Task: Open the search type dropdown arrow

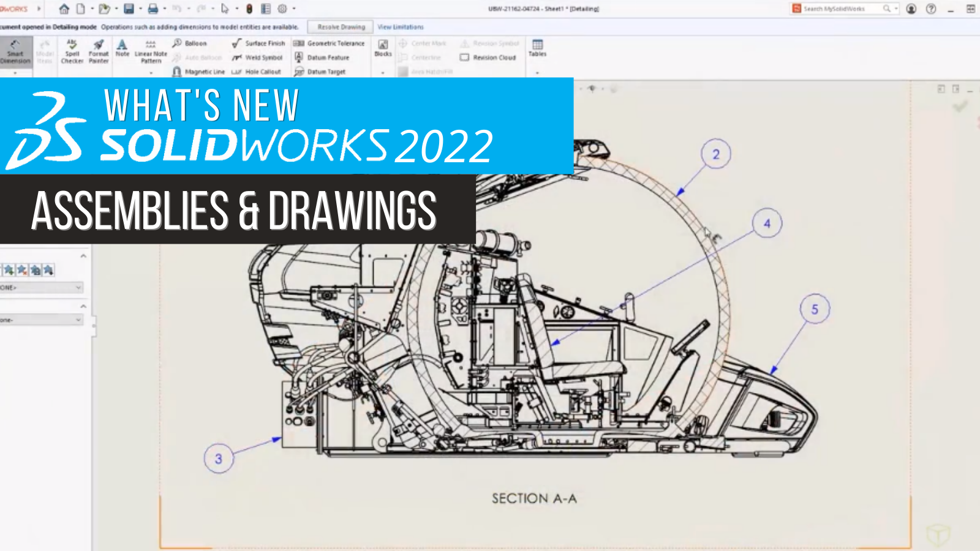Action: pos(896,9)
